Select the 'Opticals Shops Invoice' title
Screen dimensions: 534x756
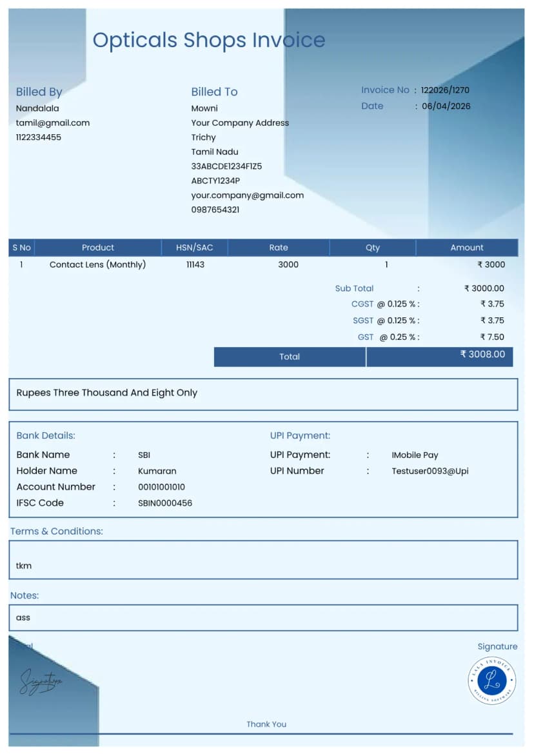209,40
